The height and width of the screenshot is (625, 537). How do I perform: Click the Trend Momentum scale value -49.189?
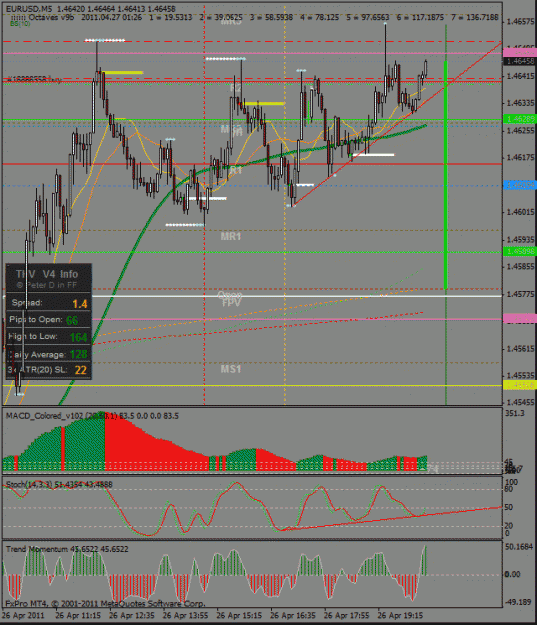(x=518, y=602)
